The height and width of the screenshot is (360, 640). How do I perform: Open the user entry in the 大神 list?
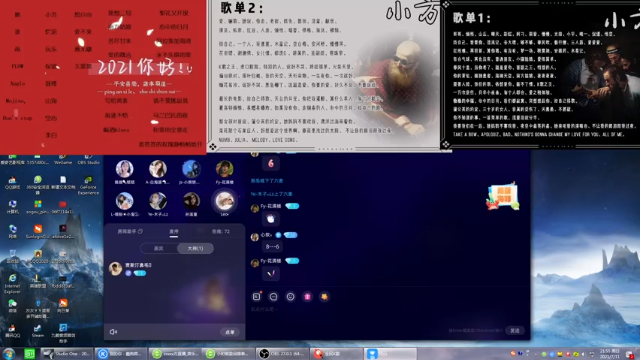coord(174,269)
